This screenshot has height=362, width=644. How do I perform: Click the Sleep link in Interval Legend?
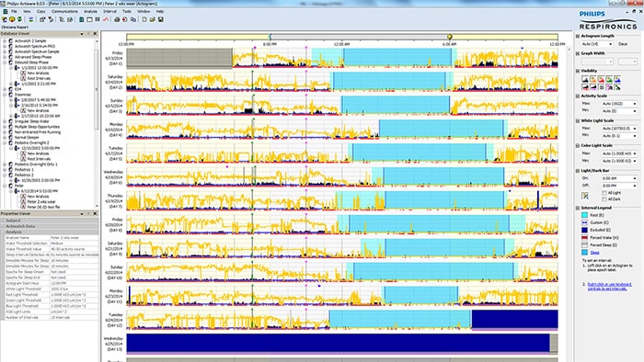tap(594, 253)
